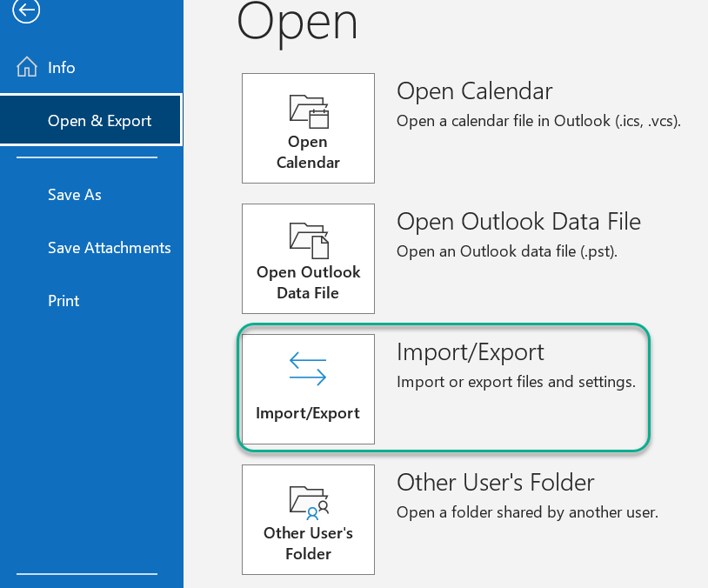Open the Print page from sidebar
708x588 pixels.
63,301
